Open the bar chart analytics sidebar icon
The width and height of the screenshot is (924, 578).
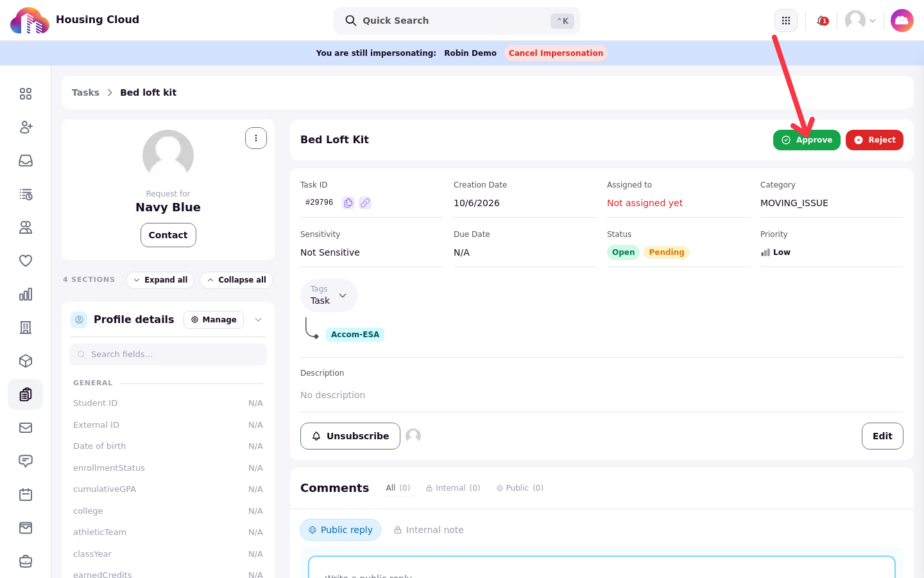(x=26, y=294)
